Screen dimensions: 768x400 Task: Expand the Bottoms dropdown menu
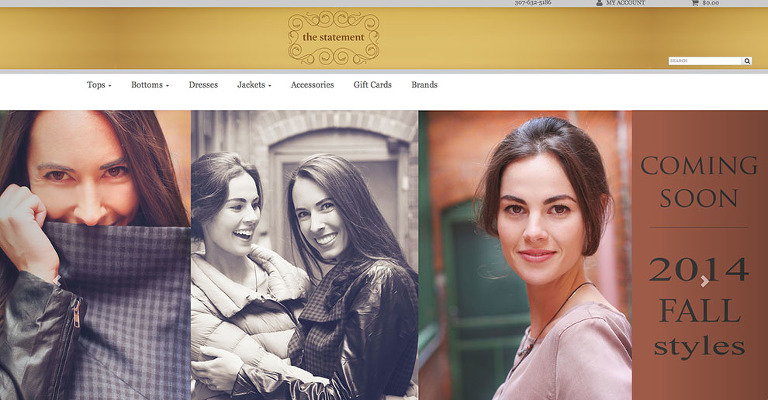(x=150, y=85)
